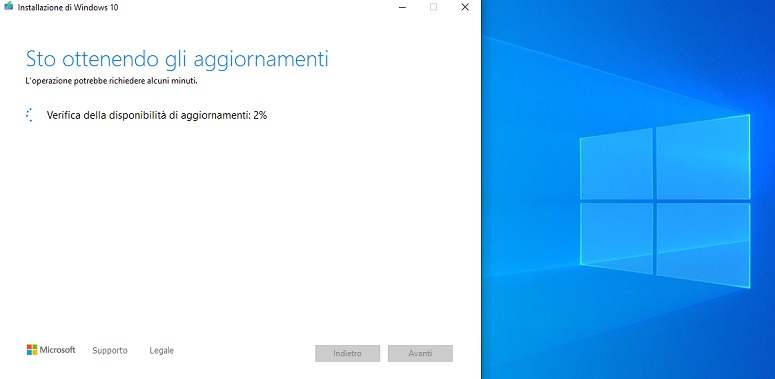This screenshot has width=775, height=379.
Task: Click the 'Installazione di Windows 10' title text
Action: pyautogui.click(x=68, y=7)
